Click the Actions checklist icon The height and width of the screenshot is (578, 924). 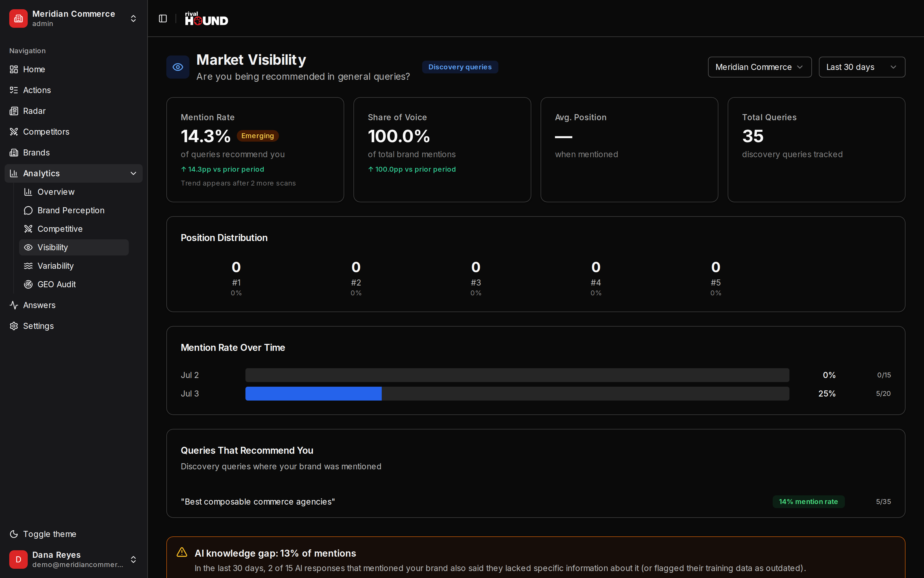(14, 90)
